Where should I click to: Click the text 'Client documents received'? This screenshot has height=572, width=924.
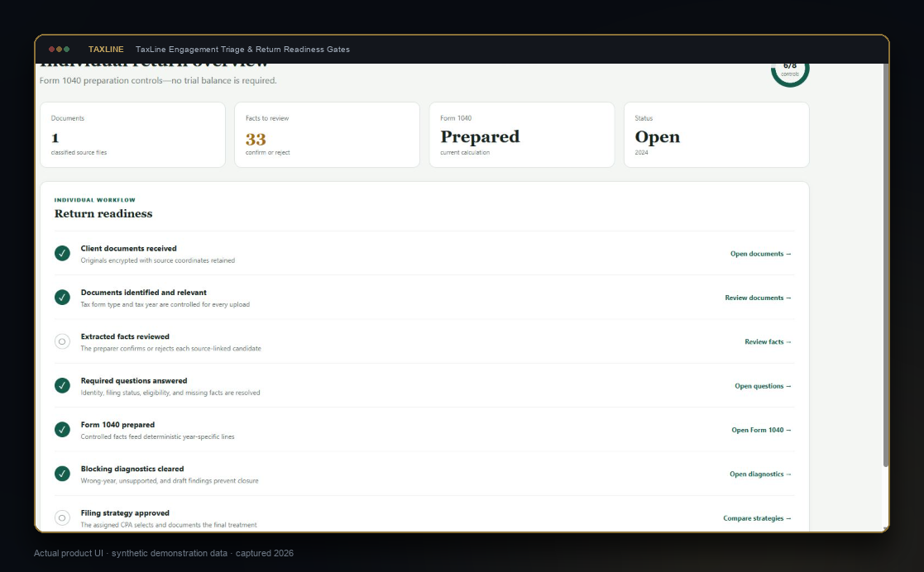point(128,249)
